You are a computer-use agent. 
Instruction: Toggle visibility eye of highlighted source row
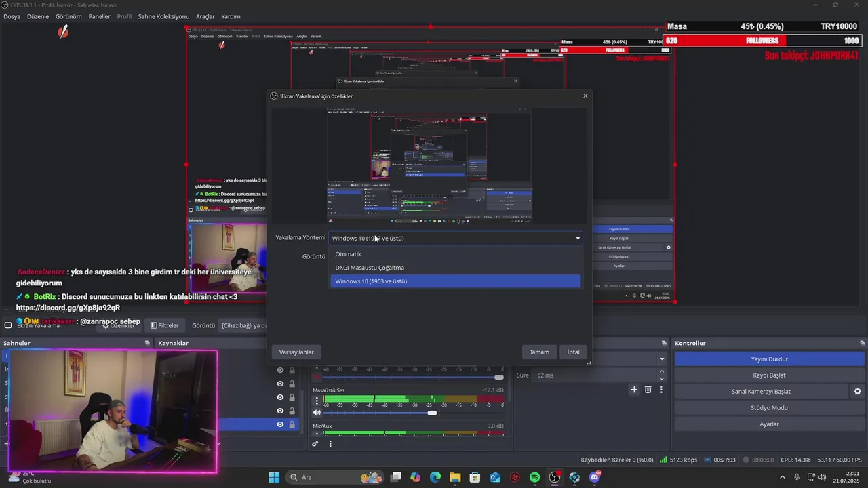pos(280,424)
